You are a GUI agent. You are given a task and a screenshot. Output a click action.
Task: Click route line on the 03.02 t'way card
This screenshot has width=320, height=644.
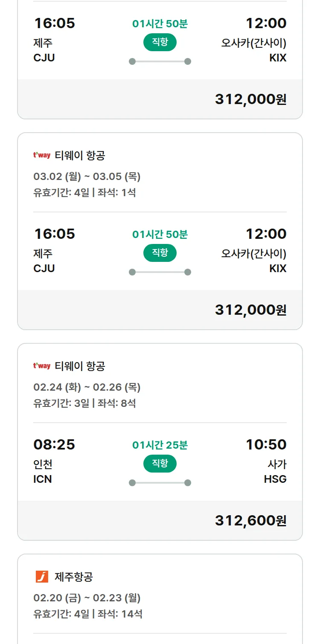tap(160, 272)
